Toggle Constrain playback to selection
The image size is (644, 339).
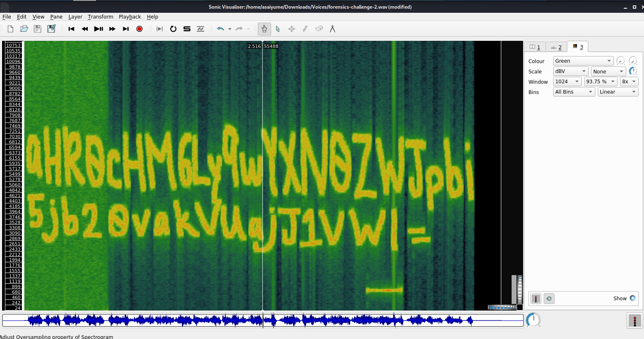pos(160,29)
